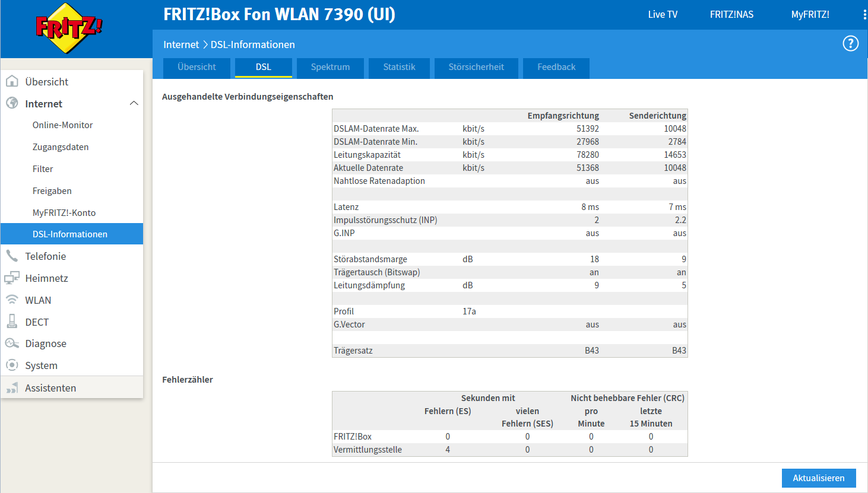This screenshot has height=493, width=868.
Task: Click the FRITZ! logo
Action: pyautogui.click(x=69, y=28)
